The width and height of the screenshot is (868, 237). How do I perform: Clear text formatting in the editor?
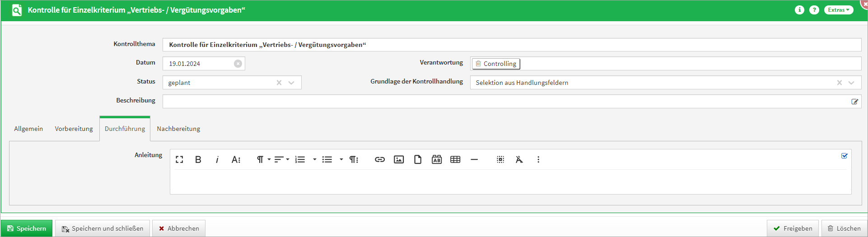click(x=519, y=159)
